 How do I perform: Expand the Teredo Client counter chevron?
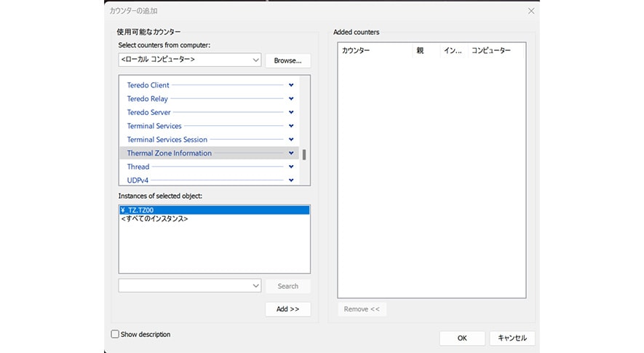(x=291, y=85)
